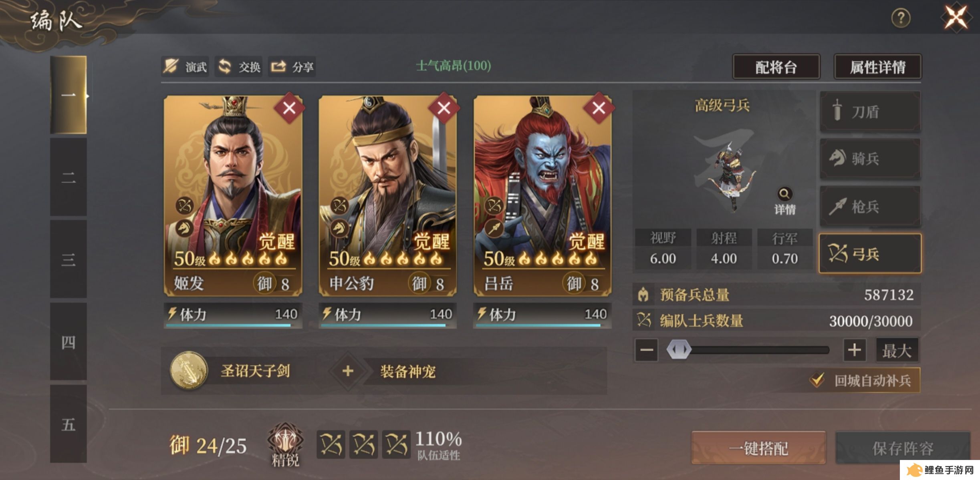Switch to team tab 四

tap(69, 341)
